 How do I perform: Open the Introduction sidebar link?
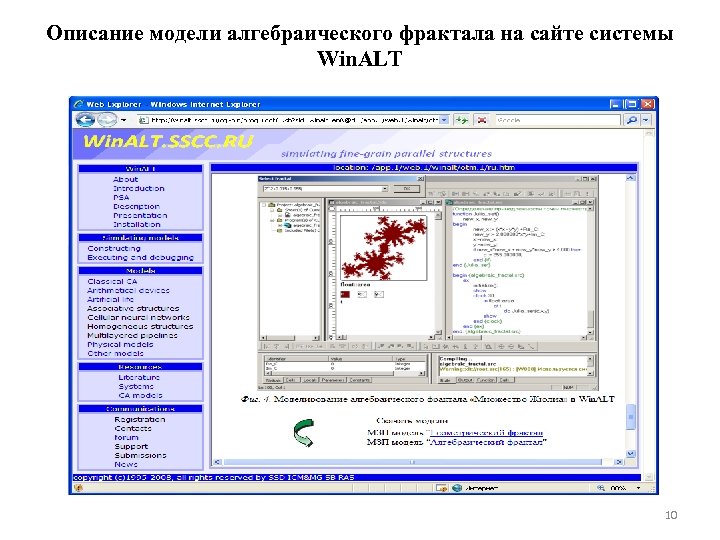pyautogui.click(x=139, y=188)
